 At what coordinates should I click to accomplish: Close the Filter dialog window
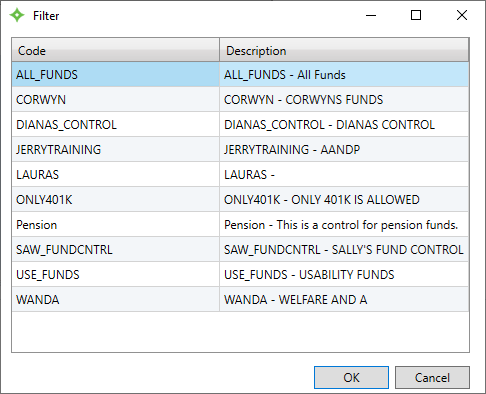(462, 15)
